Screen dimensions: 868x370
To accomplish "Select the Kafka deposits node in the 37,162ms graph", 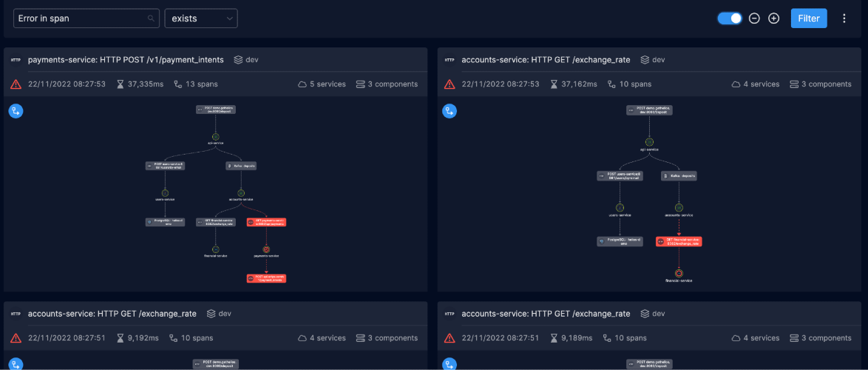I will pyautogui.click(x=679, y=175).
